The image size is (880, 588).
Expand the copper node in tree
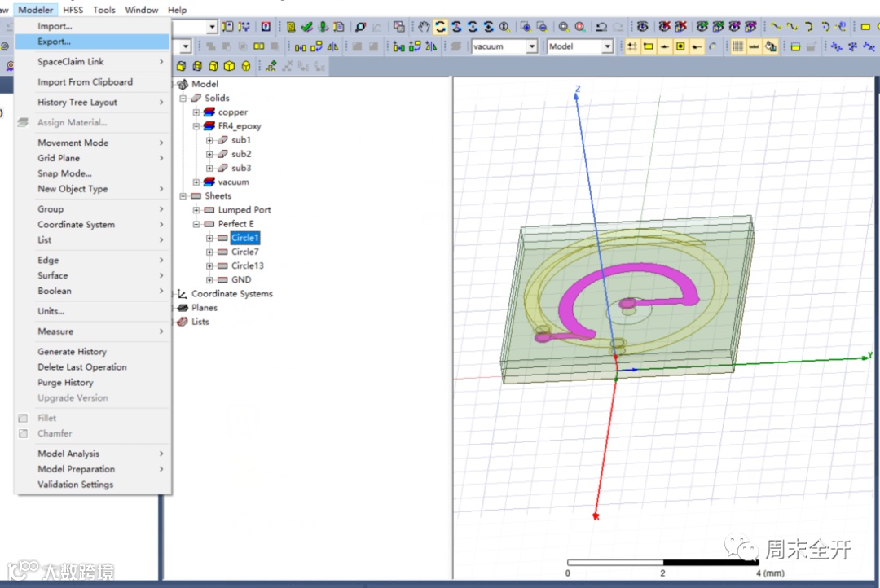point(196,112)
